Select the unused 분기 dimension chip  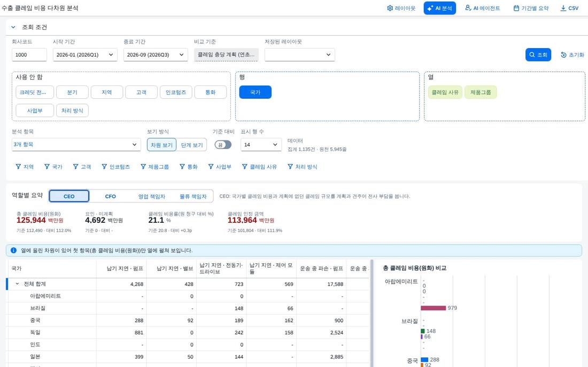click(72, 92)
